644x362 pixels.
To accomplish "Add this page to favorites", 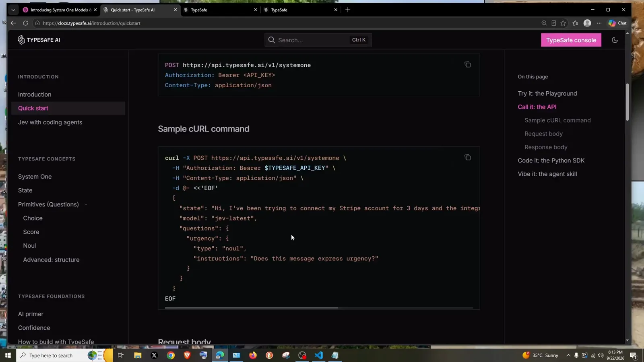I will [x=563, y=23].
